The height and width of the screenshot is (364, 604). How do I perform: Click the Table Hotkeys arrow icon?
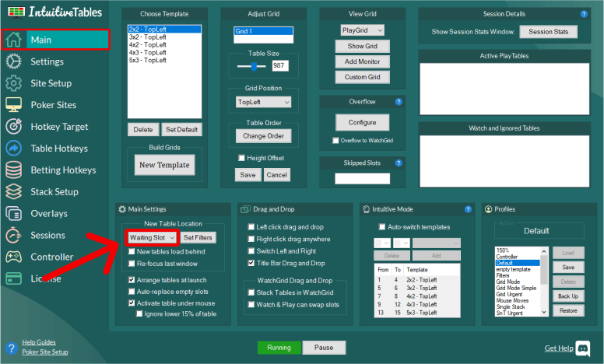(x=14, y=148)
